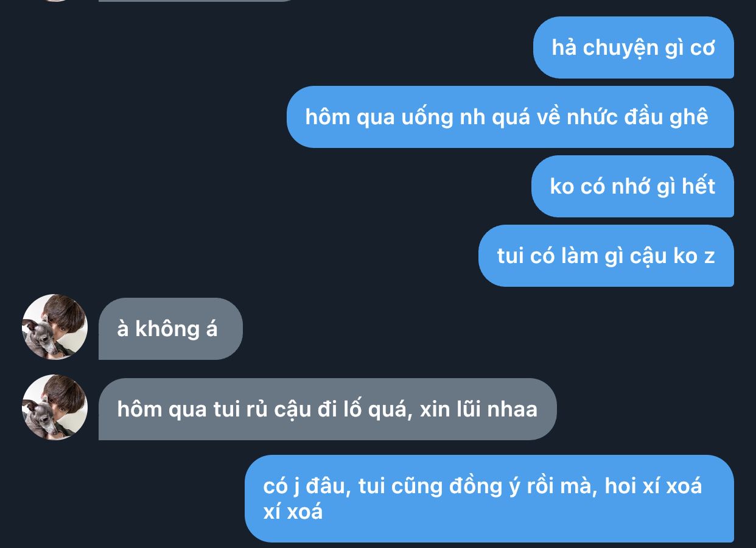Select the 'có j đâu, tui cũng đồng ý' bubble

489,499
